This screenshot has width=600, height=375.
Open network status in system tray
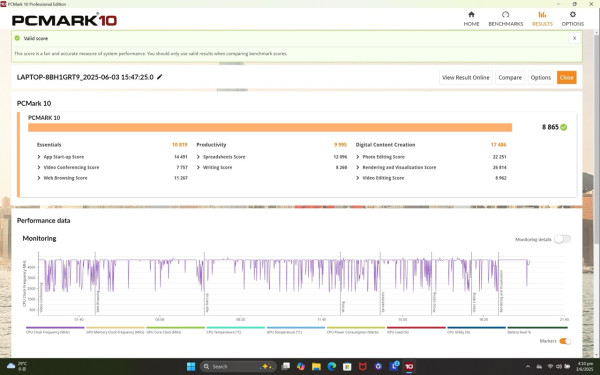550,367
